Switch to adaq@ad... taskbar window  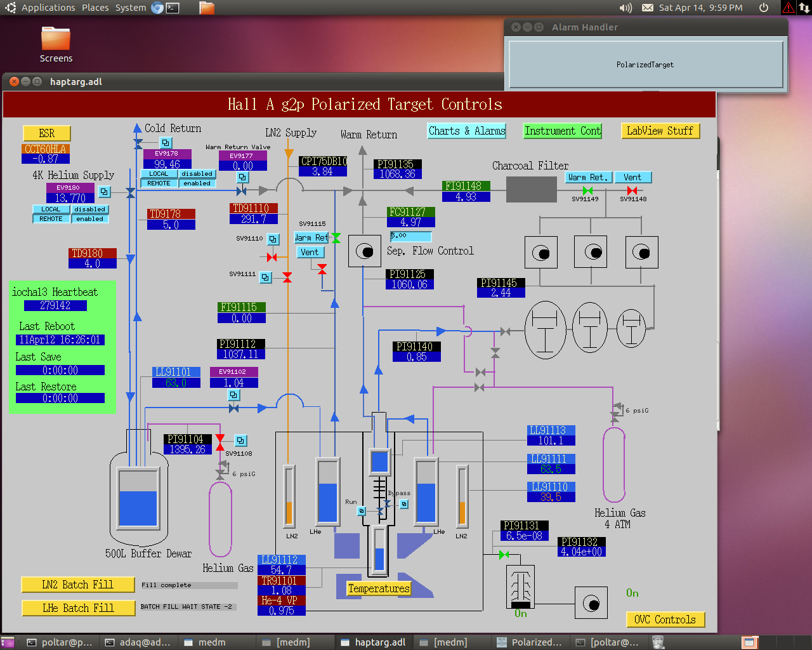click(x=138, y=642)
